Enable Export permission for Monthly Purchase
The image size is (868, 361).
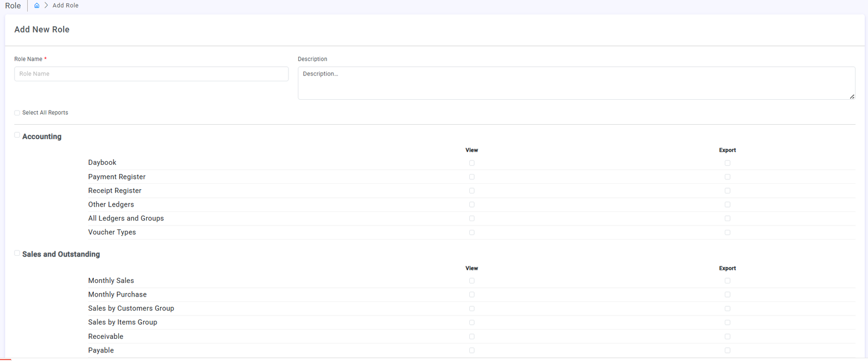pos(727,295)
